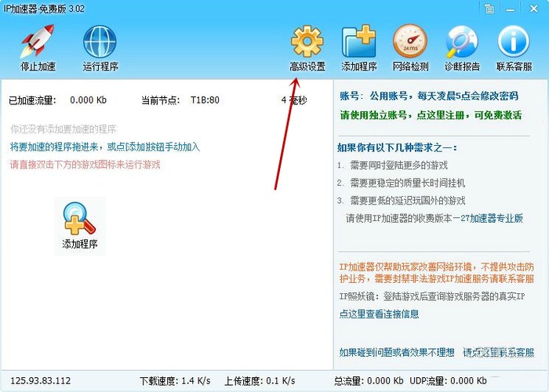Click 请使用独立账号 registration link
549x392 pixels.
(x=431, y=114)
